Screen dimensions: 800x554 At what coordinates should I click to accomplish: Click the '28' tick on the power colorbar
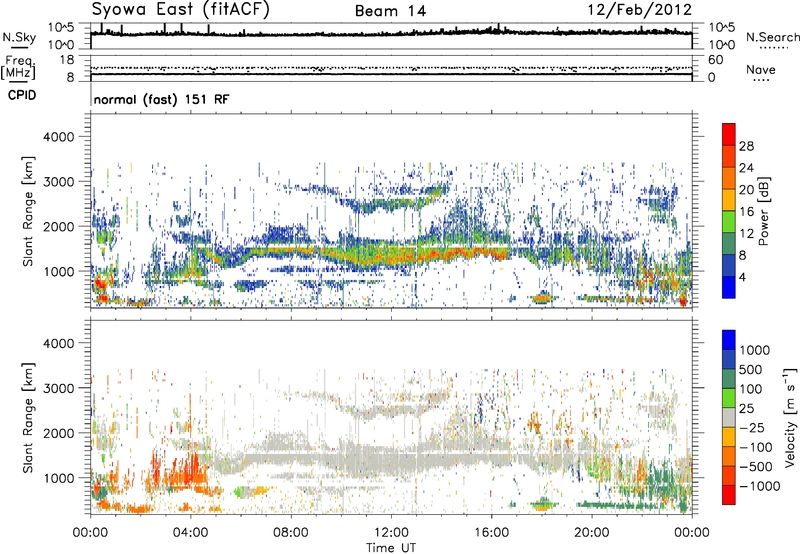(x=746, y=146)
